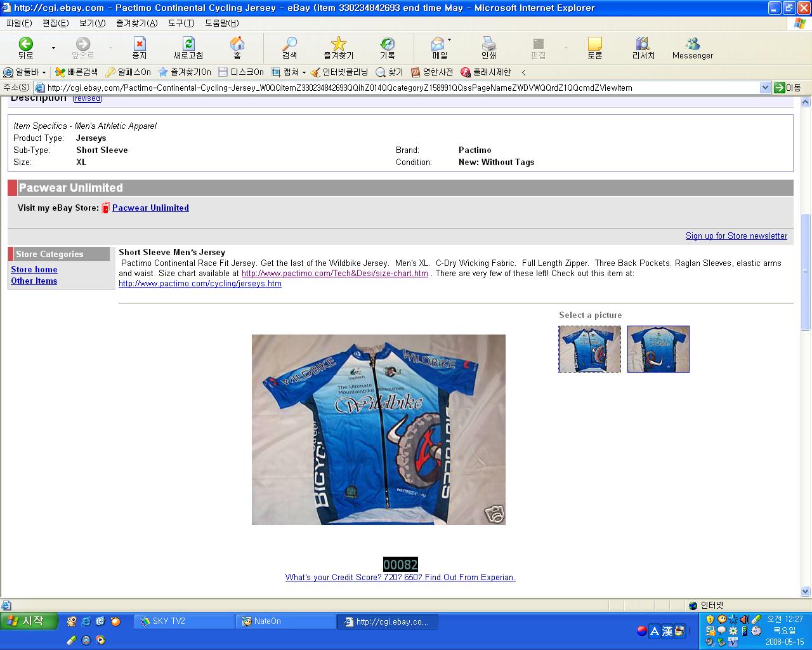Click the enlarge icon on jersey photo
This screenshot has height=650, width=812.
coord(494,514)
